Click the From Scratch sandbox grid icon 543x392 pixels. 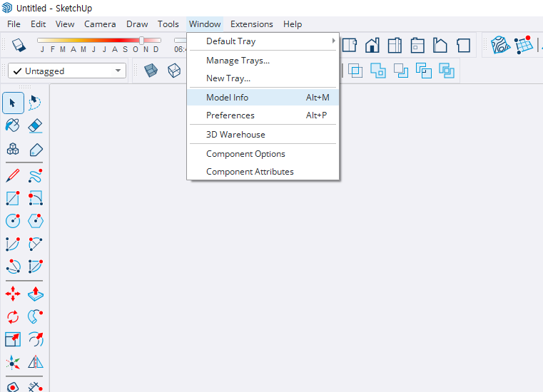click(x=523, y=45)
